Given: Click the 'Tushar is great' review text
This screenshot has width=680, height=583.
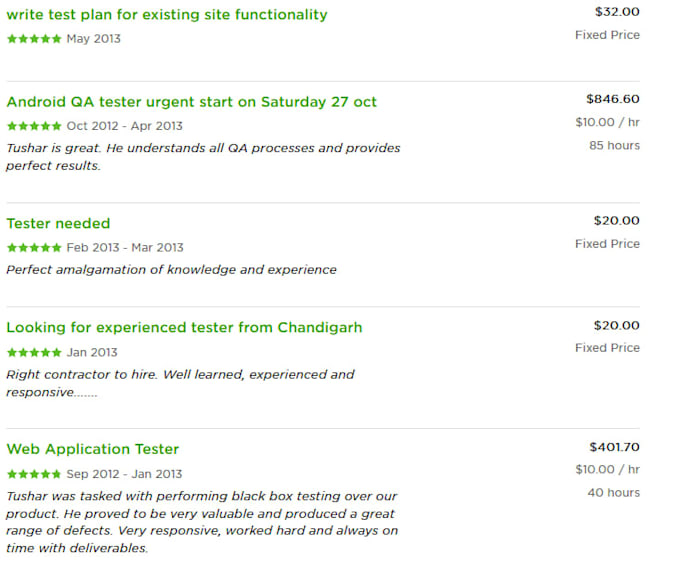Looking at the screenshot, I should tap(203, 157).
